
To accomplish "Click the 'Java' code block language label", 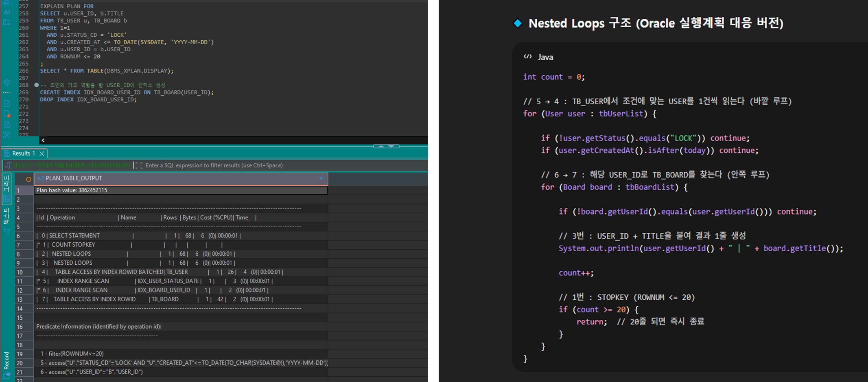I will (x=545, y=57).
